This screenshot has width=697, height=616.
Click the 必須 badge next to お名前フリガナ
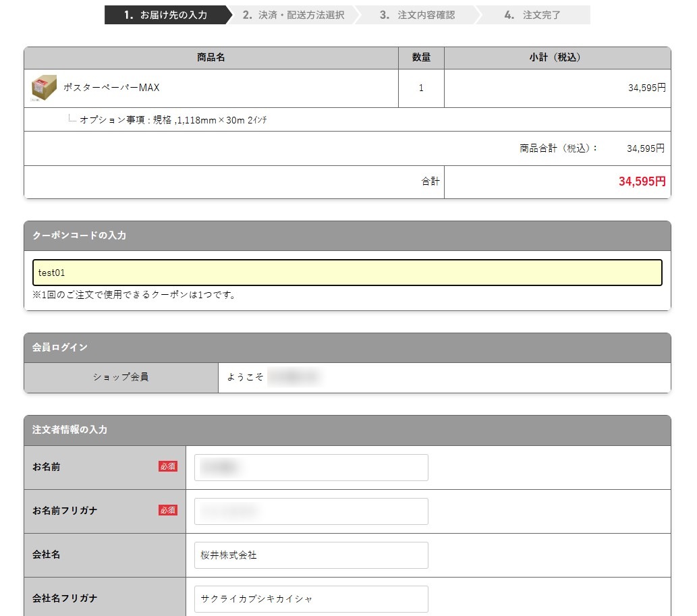168,510
